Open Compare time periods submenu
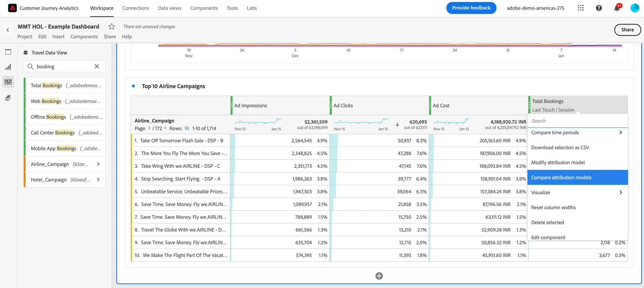The width and height of the screenshot is (644, 288). tap(578, 132)
